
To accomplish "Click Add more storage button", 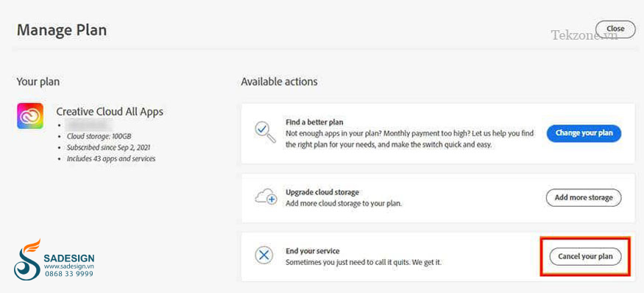I will coord(584,197).
